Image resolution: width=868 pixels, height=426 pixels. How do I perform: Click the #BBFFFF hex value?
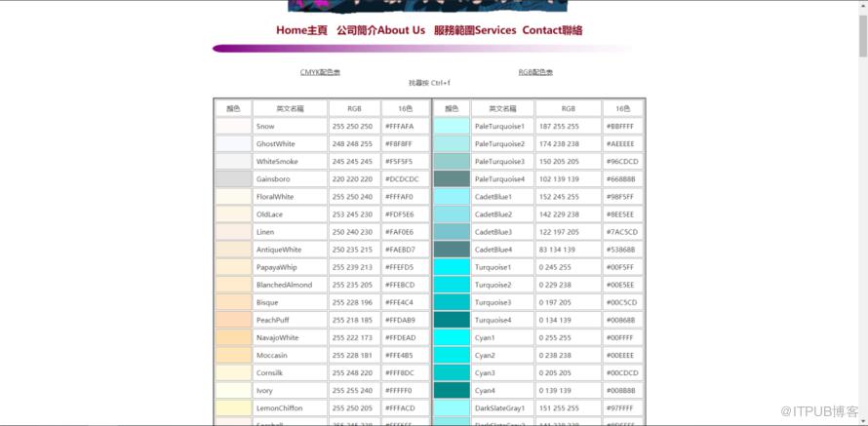[620, 127]
